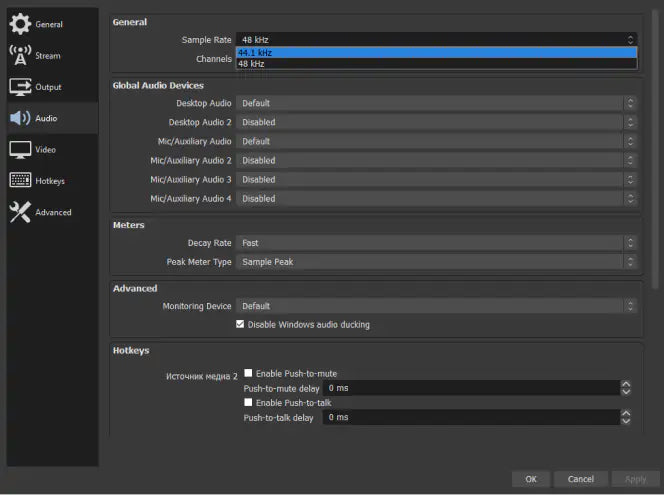Open the Monitoring Device dropdown
Screen dimensions: 664x495
(436, 306)
